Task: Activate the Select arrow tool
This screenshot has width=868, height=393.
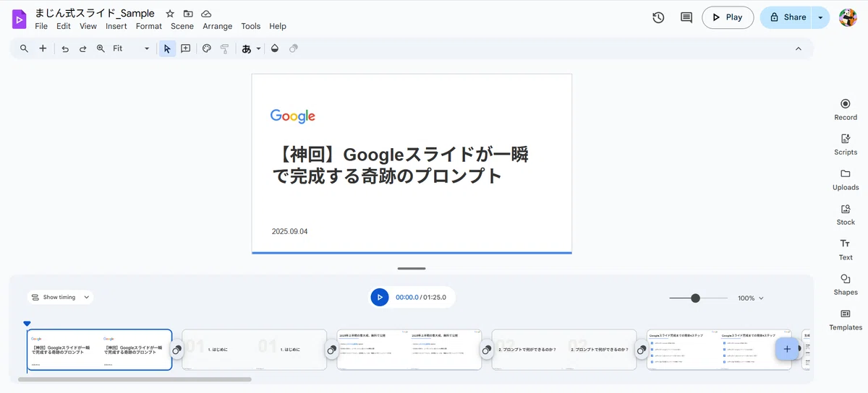Action: pos(167,48)
